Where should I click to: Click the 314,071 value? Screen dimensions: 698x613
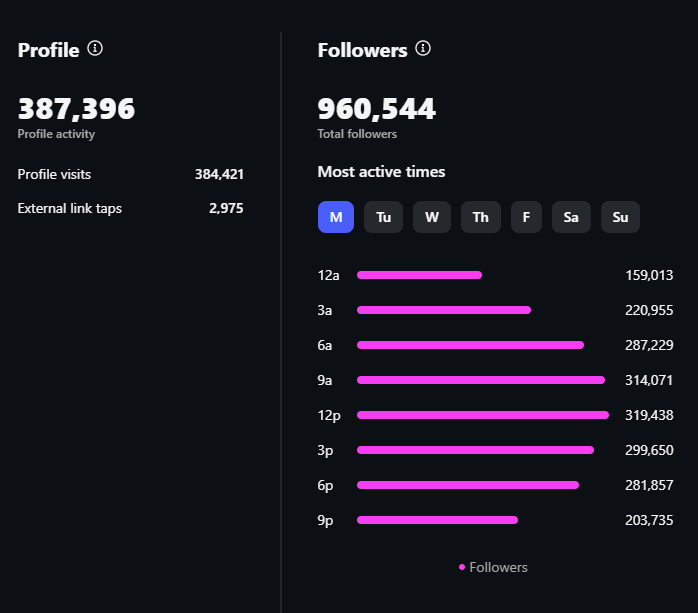click(649, 380)
